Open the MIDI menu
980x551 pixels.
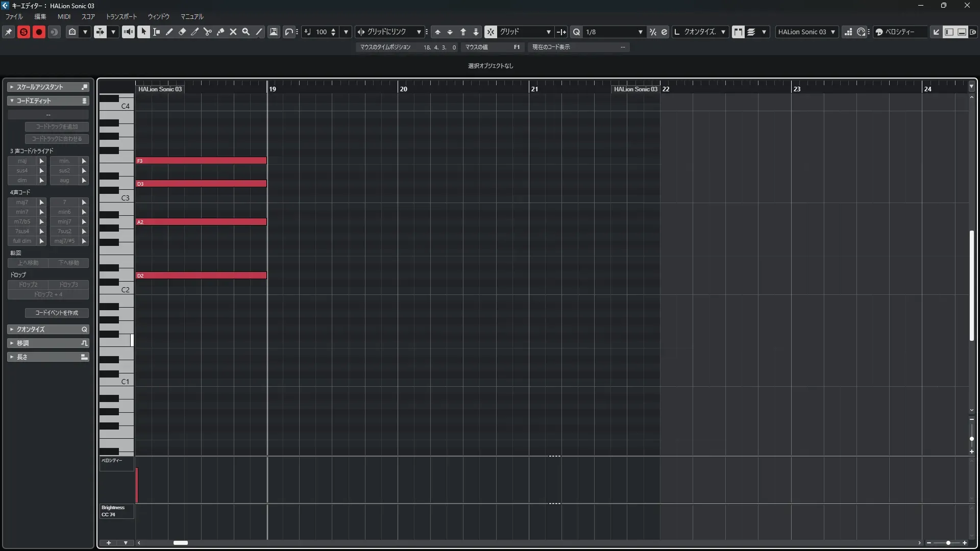point(64,16)
